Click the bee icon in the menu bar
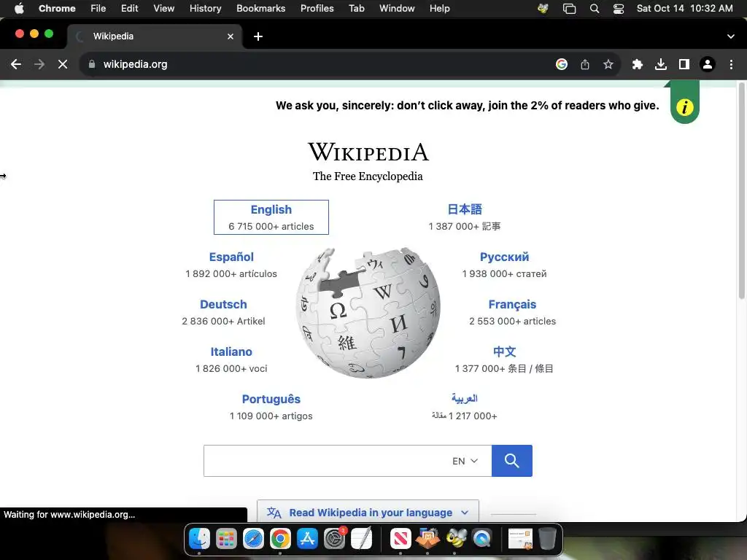The width and height of the screenshot is (747, 560). tap(543, 8)
